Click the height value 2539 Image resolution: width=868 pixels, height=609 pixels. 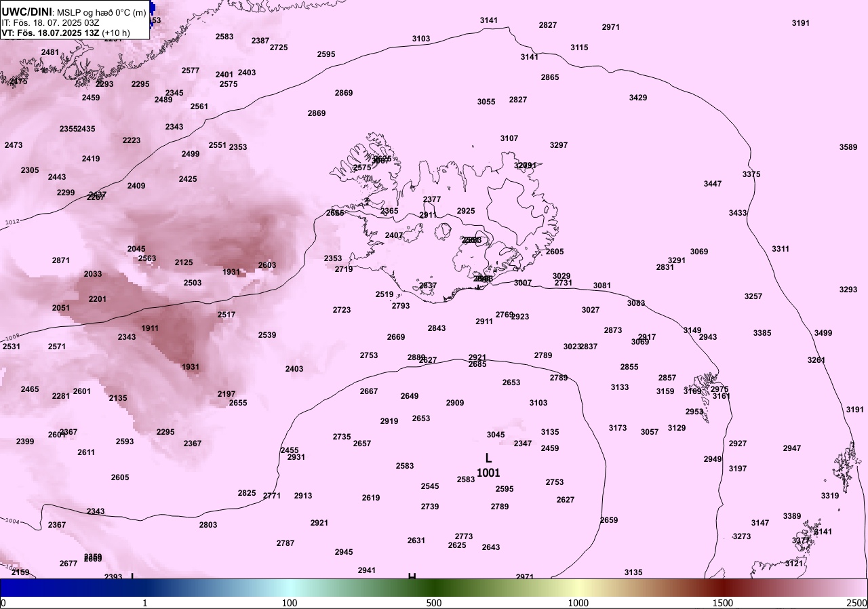click(x=267, y=335)
